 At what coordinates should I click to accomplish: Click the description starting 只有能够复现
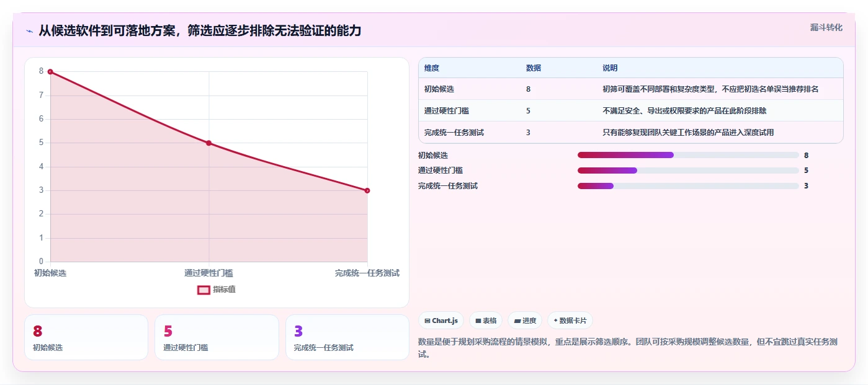688,133
